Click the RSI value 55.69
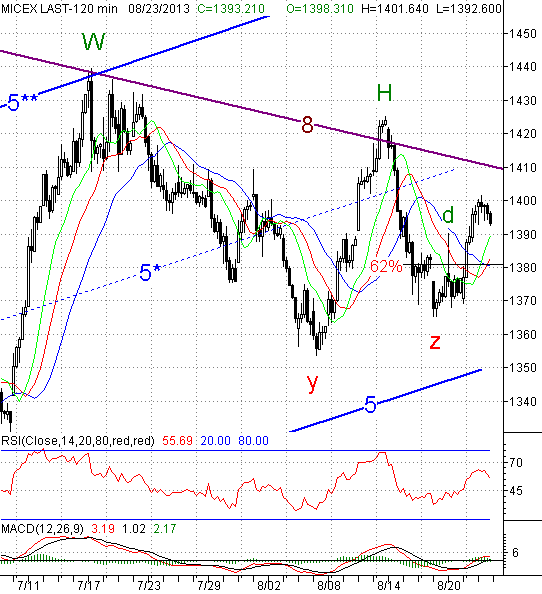This screenshot has width=542, height=594. point(178,441)
